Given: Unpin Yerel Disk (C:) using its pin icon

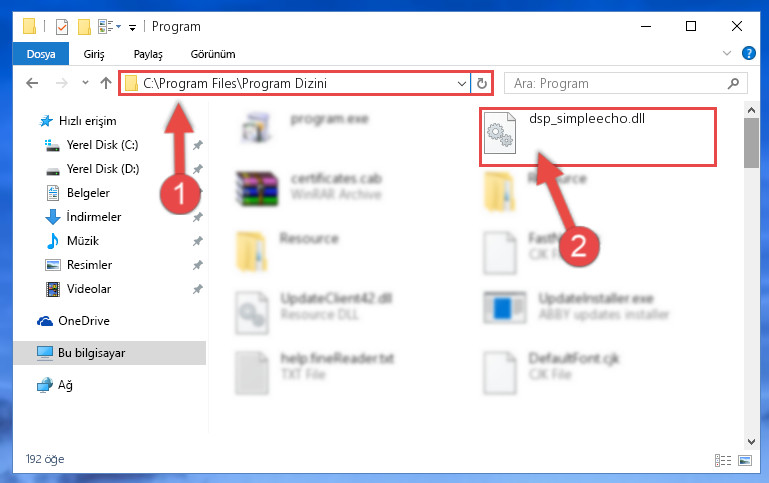Looking at the screenshot, I should tap(198, 145).
